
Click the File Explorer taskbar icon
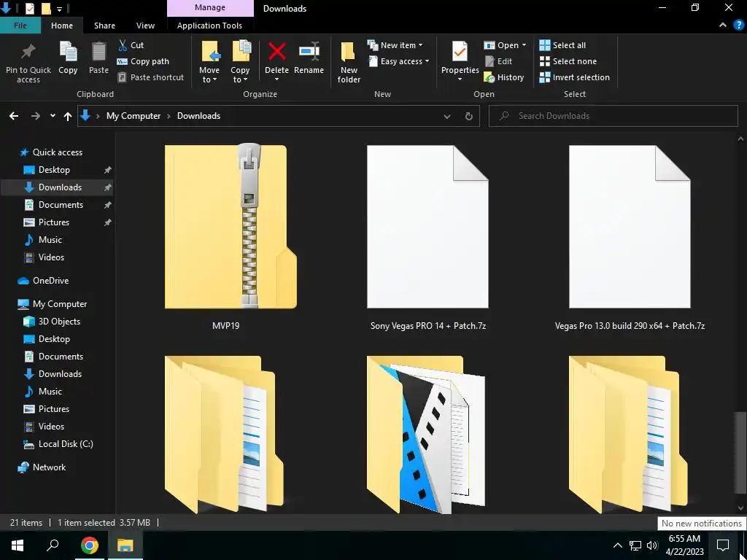(125, 545)
